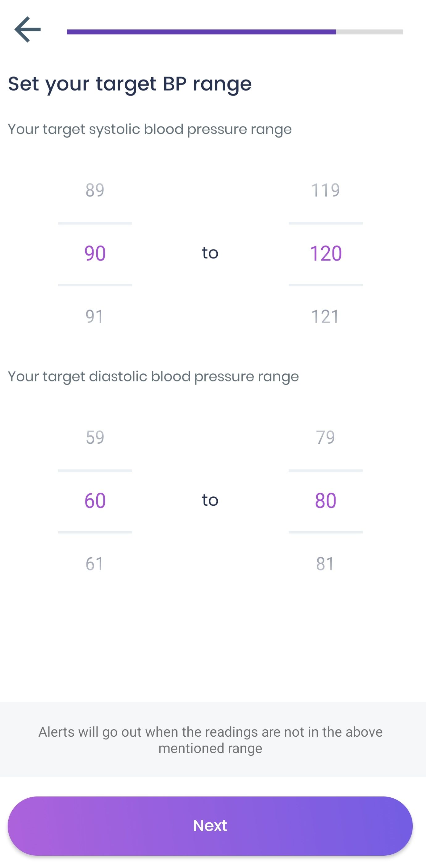This screenshot has width=426, height=868.
Task: Choose 81 in diastolic upper picker
Action: click(x=325, y=564)
